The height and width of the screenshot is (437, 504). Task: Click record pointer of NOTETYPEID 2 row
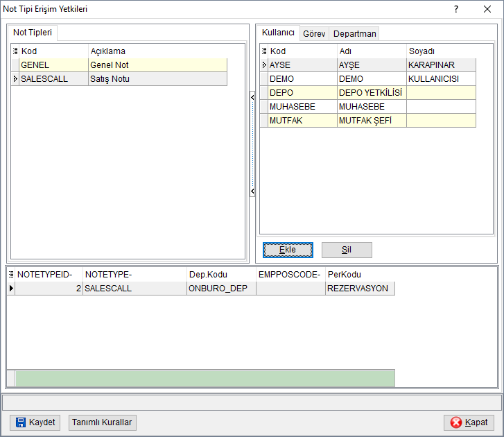(11, 288)
